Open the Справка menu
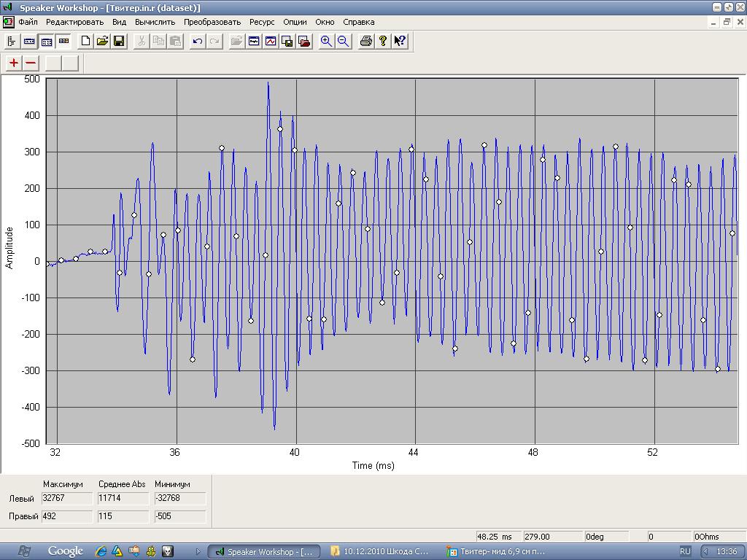 [358, 22]
